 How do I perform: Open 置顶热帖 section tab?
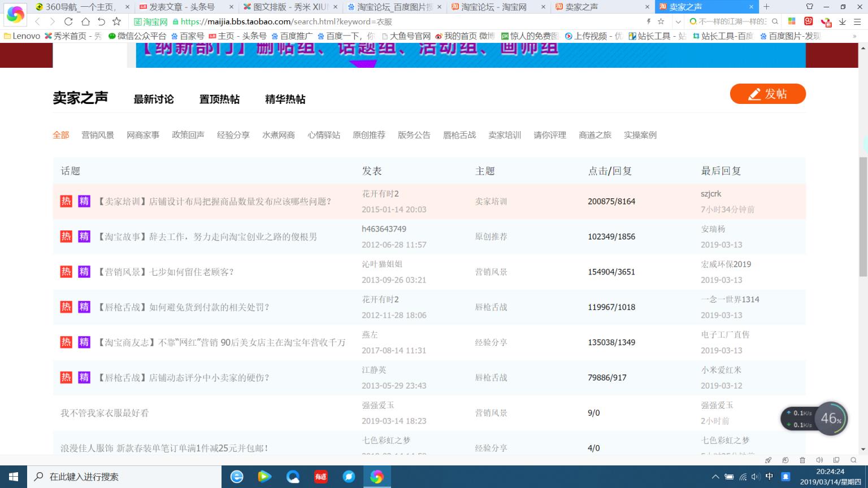[x=219, y=99]
